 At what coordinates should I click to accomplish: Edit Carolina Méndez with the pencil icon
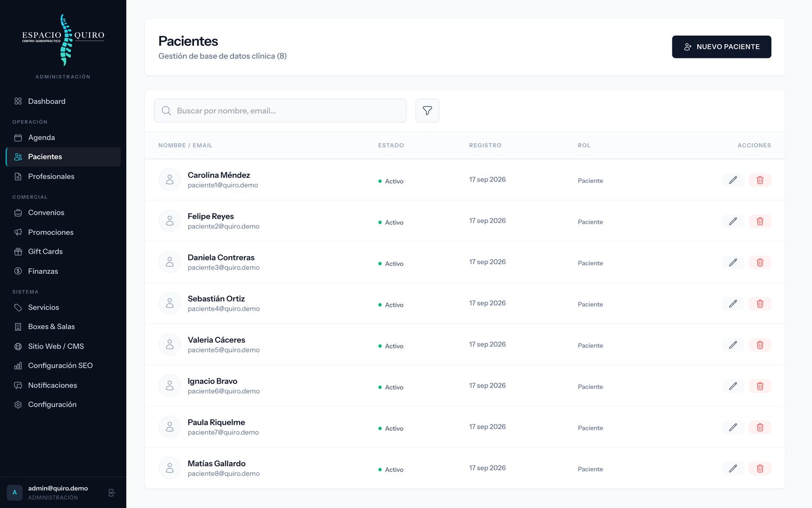733,180
